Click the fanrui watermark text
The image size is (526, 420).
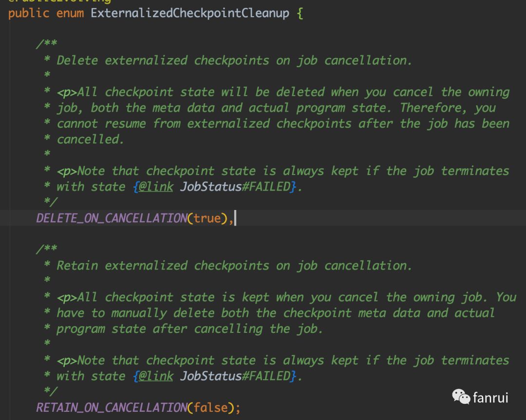[x=490, y=398]
